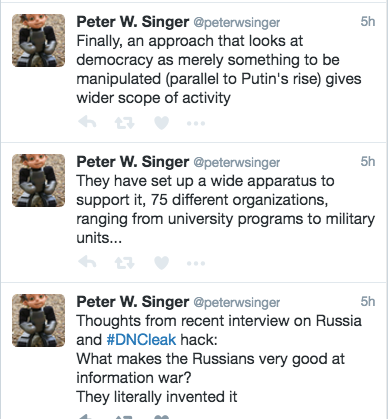Reply to the democracy manipulation tweet
Viewport: 388px width, 419px height.
pyautogui.click(x=87, y=123)
